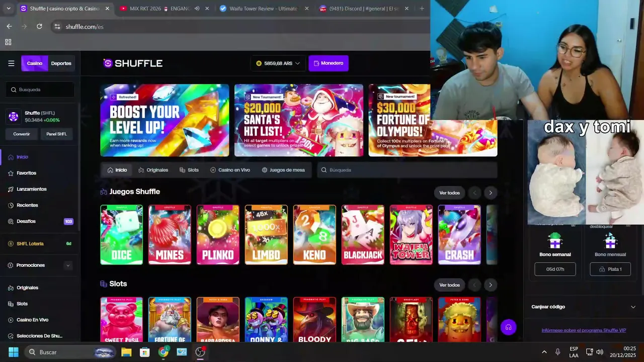644x362 pixels.
Task: Open the Windows Start menu
Action: (14, 352)
